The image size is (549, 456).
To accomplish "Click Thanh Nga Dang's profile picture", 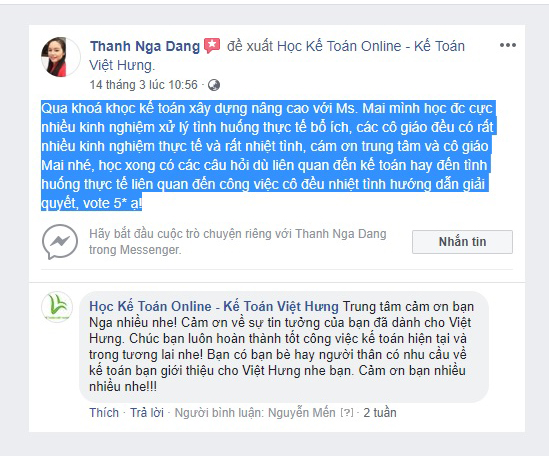I will point(61,57).
